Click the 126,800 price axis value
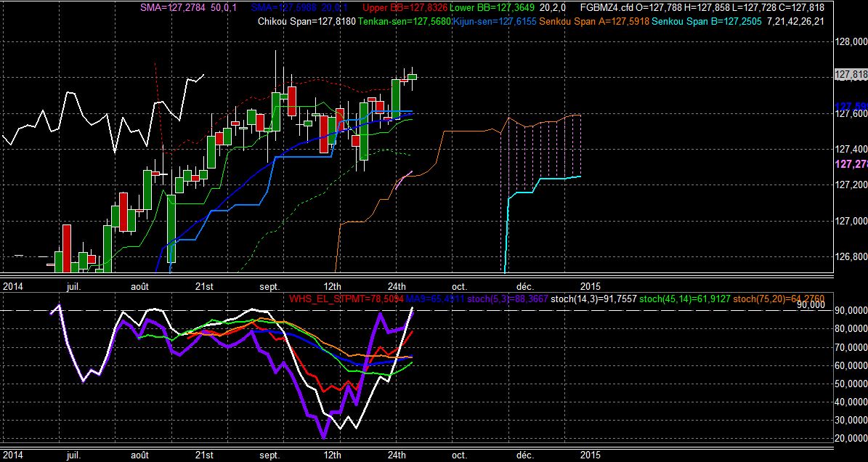This screenshot has height=462, width=868. click(851, 256)
